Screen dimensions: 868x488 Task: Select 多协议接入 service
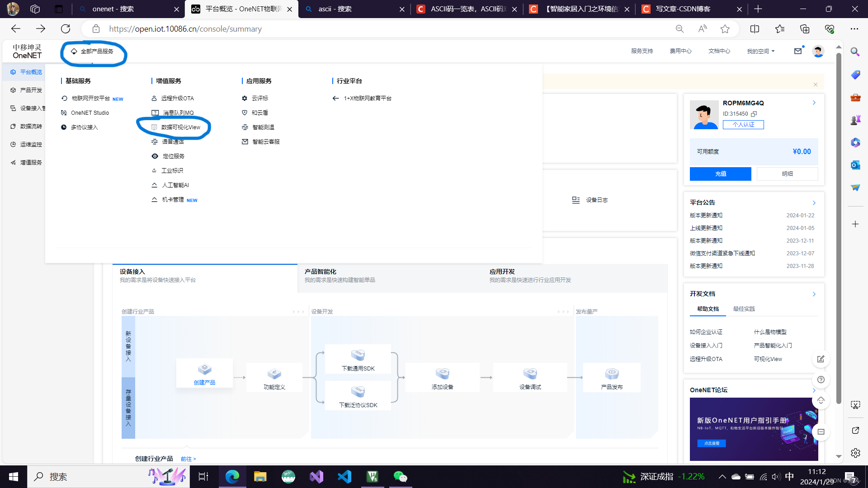coord(80,127)
